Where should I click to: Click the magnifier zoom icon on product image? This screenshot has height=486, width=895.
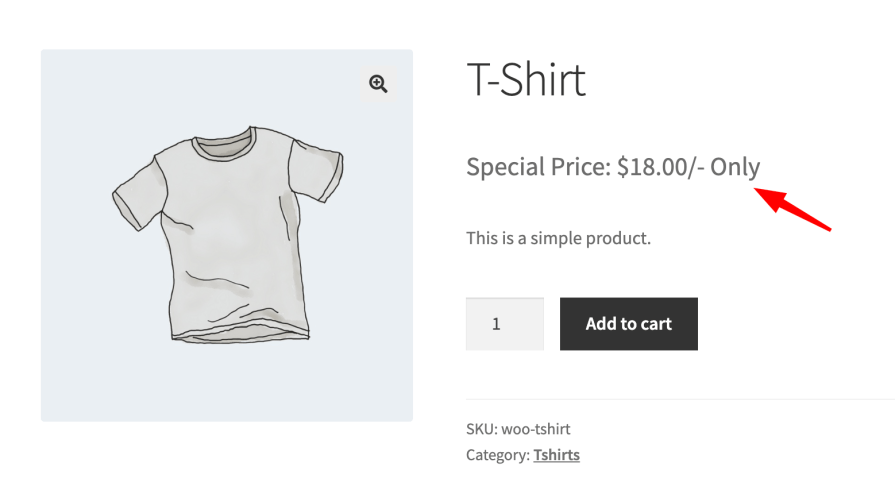point(378,84)
